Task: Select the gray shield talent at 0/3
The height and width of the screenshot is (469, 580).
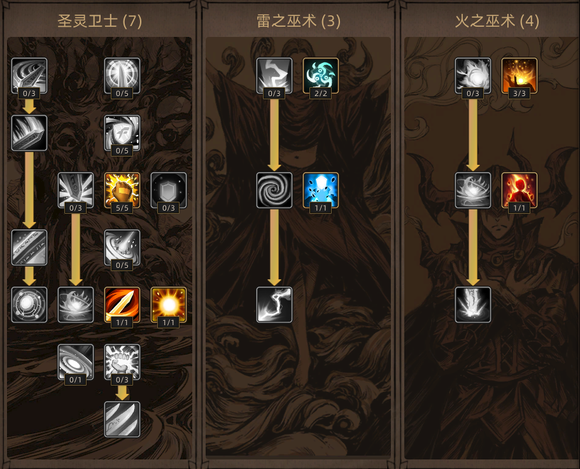Action: tap(169, 190)
